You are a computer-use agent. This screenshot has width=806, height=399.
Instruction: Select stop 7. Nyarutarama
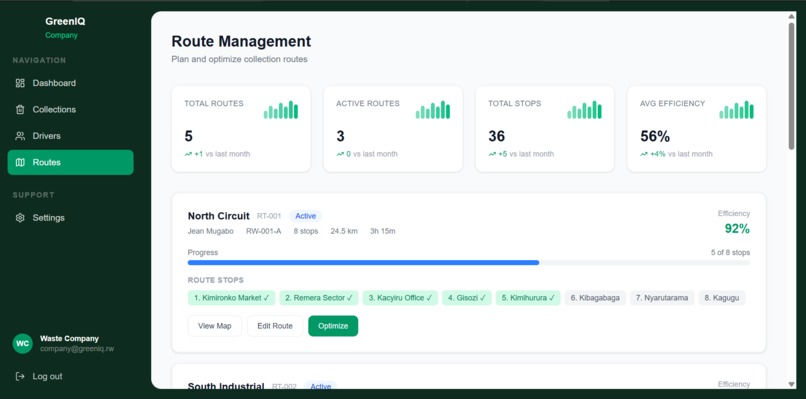(x=662, y=298)
